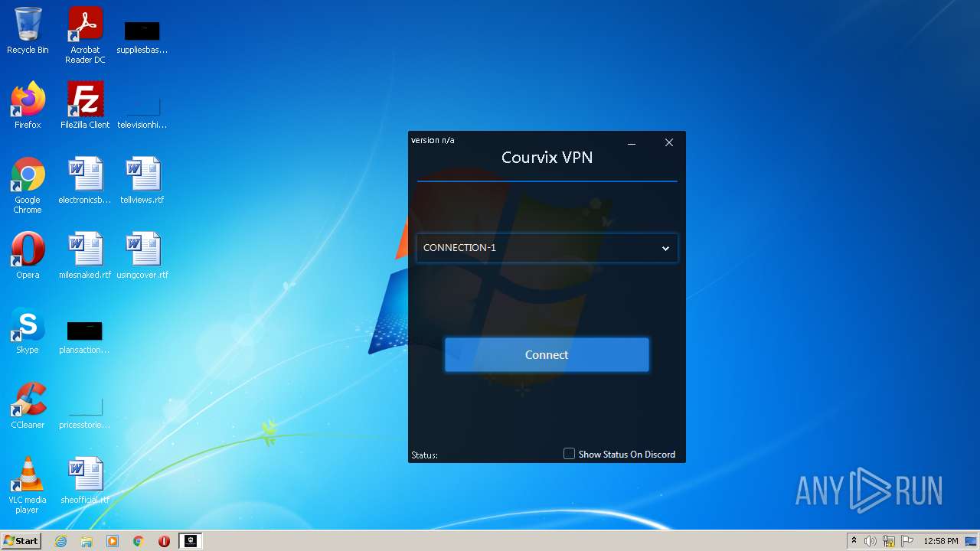Select the Opera desktop shortcut
The image size is (980, 551).
point(28,256)
